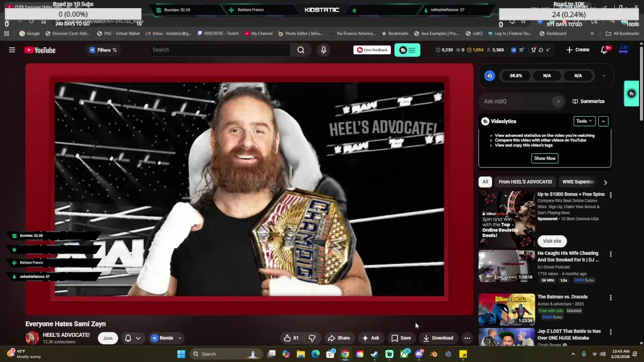Open the All Bookmarks folder
The image size is (644, 362).
point(622,34)
